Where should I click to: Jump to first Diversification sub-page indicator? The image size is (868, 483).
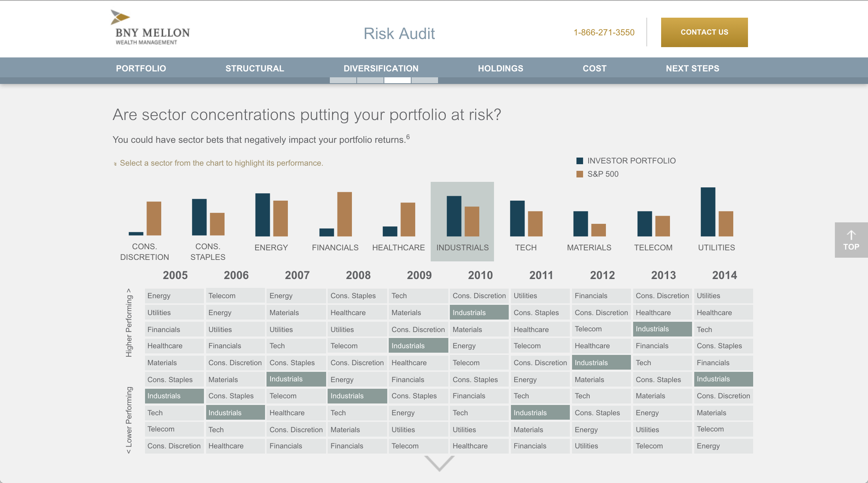[x=343, y=80]
